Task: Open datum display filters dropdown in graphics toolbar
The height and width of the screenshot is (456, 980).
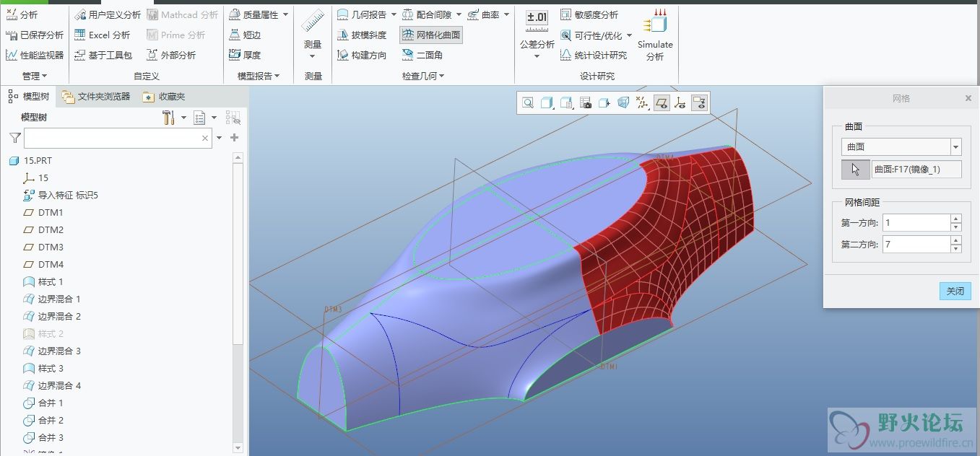Action: (642, 103)
